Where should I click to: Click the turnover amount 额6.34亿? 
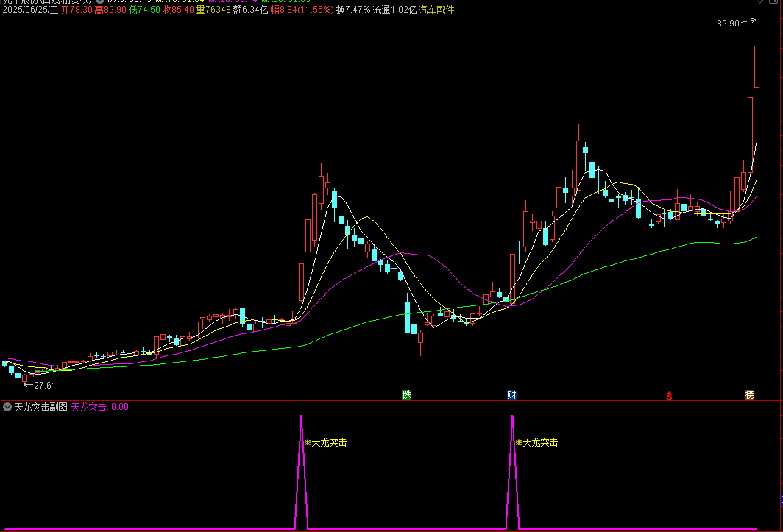click(251, 10)
